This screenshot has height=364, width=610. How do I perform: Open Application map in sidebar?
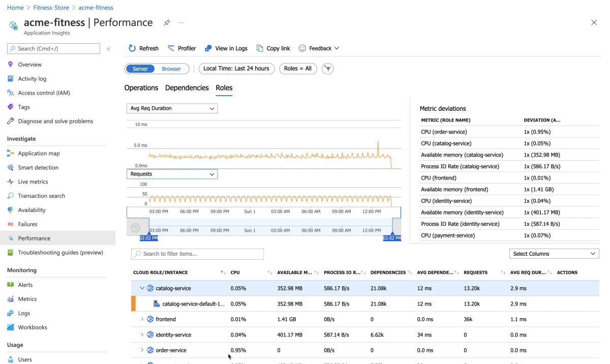[x=39, y=153]
